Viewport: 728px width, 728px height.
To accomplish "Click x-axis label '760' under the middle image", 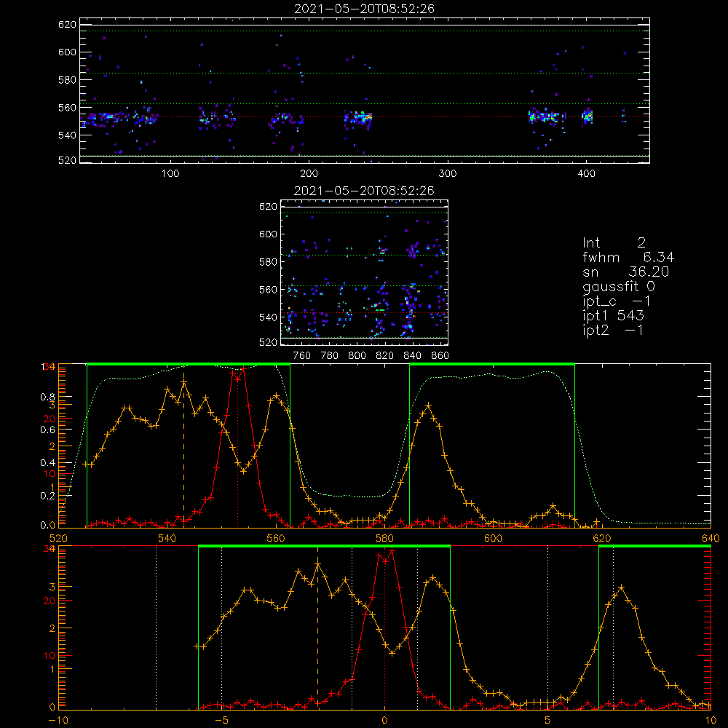I will point(302,356).
